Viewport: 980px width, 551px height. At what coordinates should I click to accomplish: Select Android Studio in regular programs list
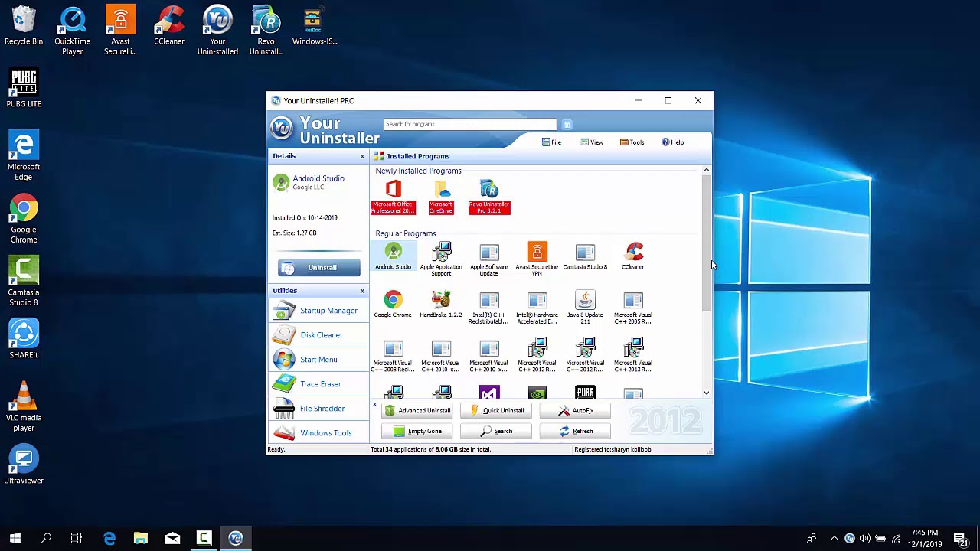pos(393,256)
